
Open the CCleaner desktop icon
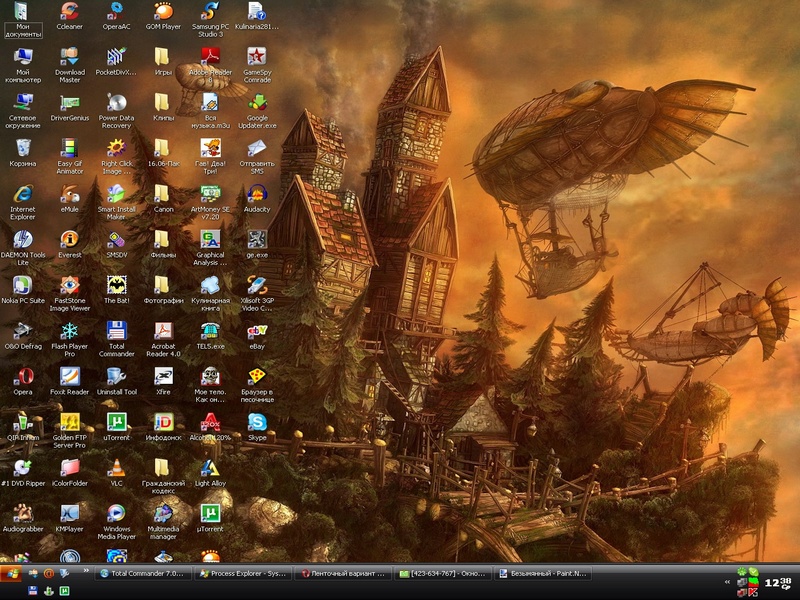pos(70,11)
